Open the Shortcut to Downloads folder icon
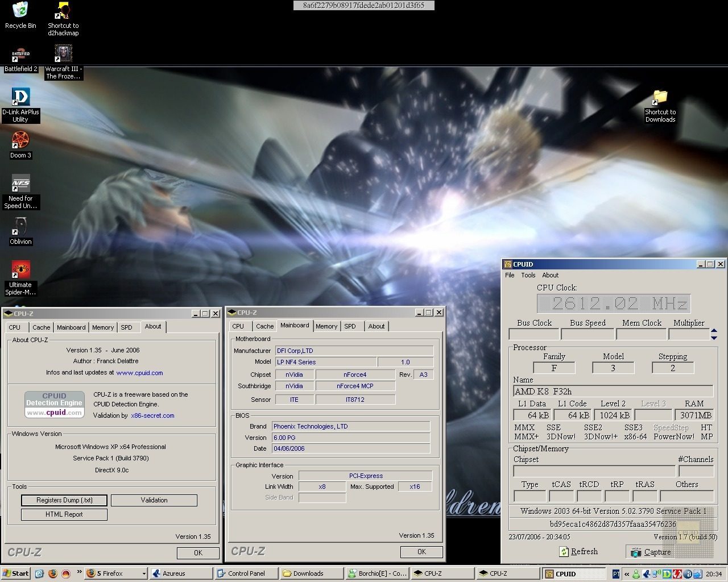Viewport: 728px width, 582px height. coord(660,106)
